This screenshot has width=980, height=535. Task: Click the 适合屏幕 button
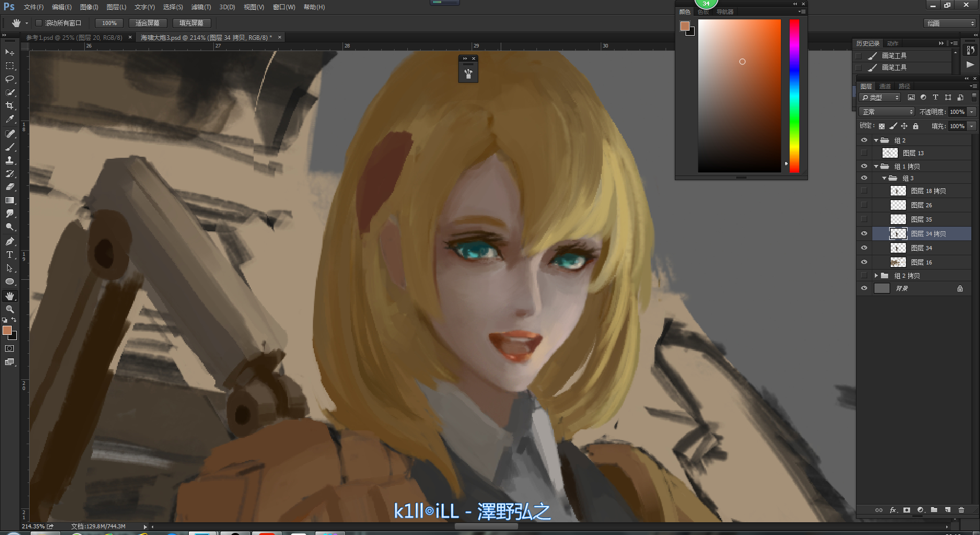point(148,23)
